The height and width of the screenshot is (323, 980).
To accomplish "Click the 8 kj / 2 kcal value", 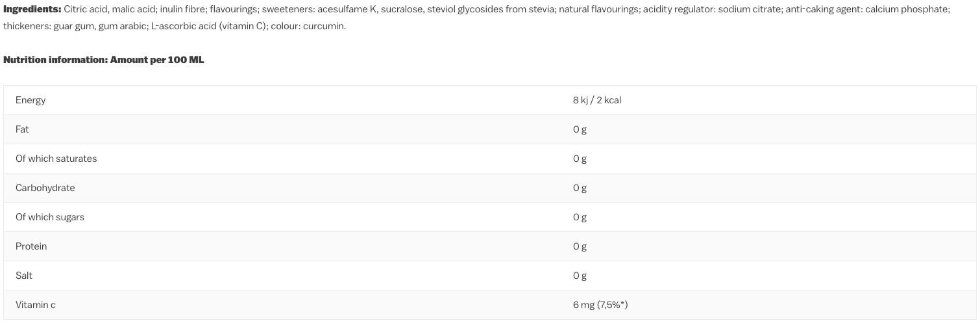I will (x=596, y=100).
